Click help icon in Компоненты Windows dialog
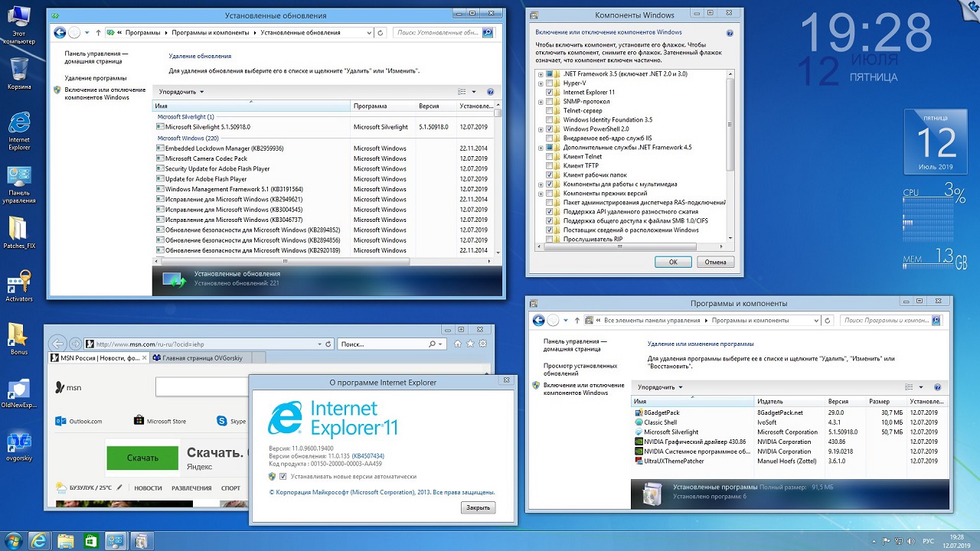980x551 pixels. click(x=730, y=34)
